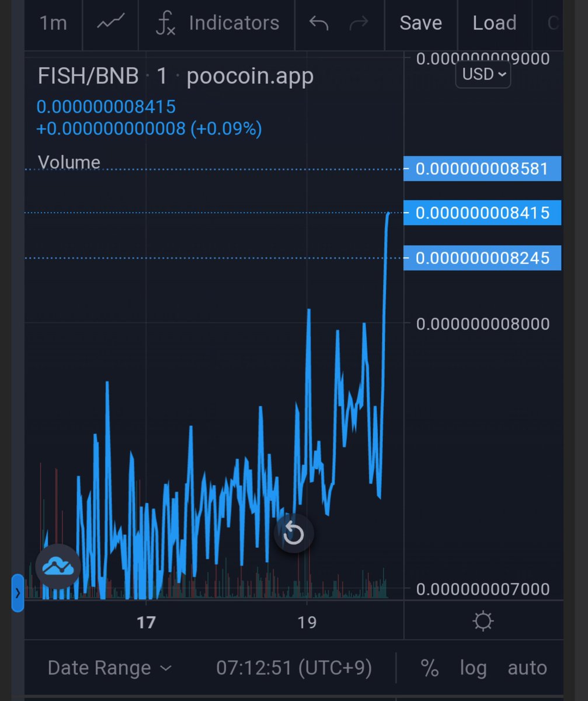
Task: Click date label 19 on time axis
Action: [x=307, y=622]
